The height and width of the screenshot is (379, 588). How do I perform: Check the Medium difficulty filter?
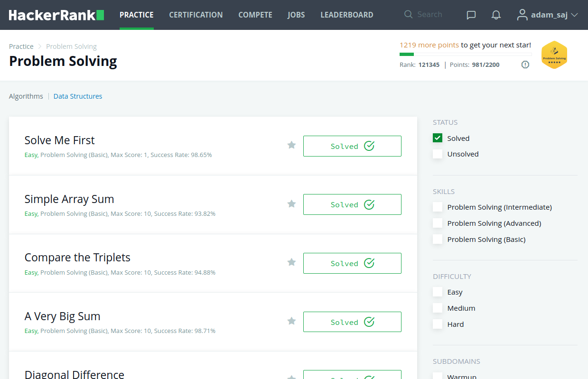(438, 308)
